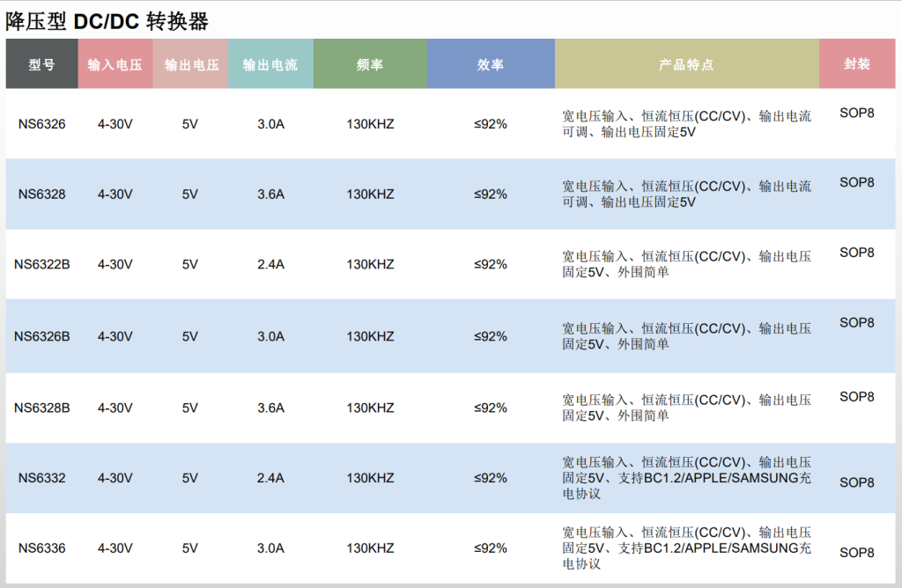Click 4-30V input voltage in NS6332 row
The width and height of the screenshot is (902, 588).
click(x=115, y=478)
